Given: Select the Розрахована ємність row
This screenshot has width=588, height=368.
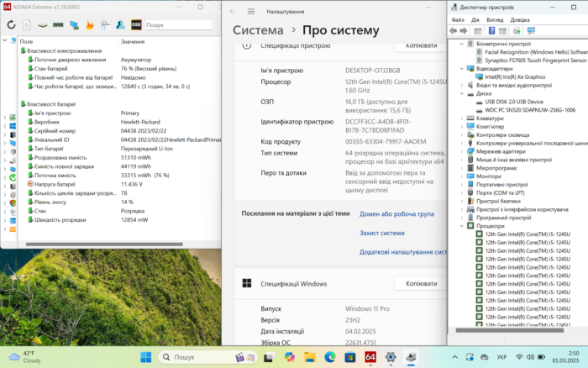Looking at the screenshot, I should tap(120, 158).
